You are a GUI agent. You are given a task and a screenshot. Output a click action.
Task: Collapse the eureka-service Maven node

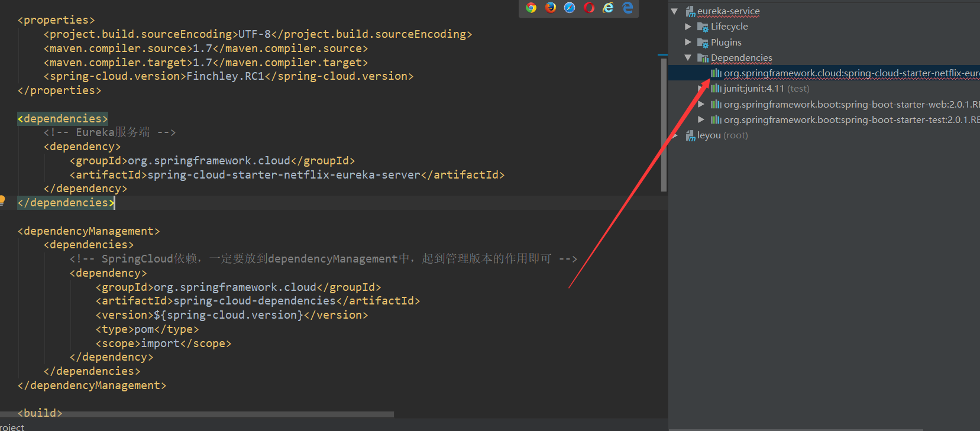pos(674,11)
